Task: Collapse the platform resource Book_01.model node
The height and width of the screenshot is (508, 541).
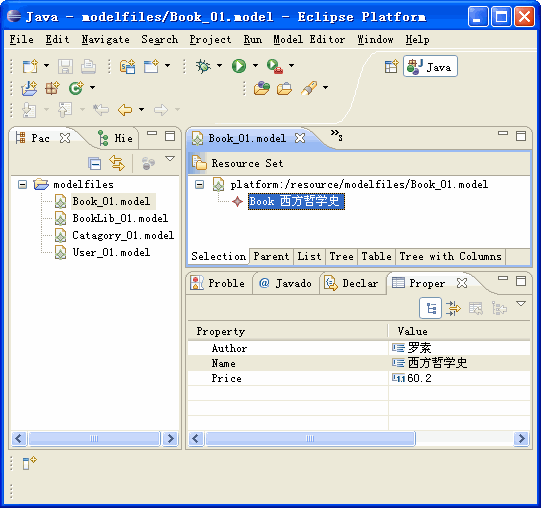Action: 199,184
